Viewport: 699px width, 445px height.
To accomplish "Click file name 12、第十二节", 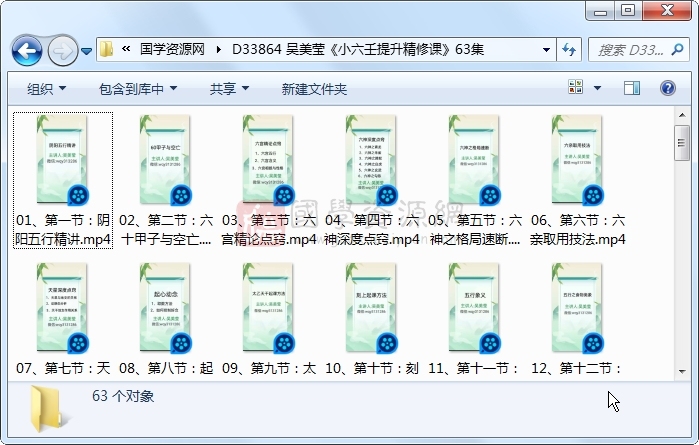I will [x=576, y=368].
